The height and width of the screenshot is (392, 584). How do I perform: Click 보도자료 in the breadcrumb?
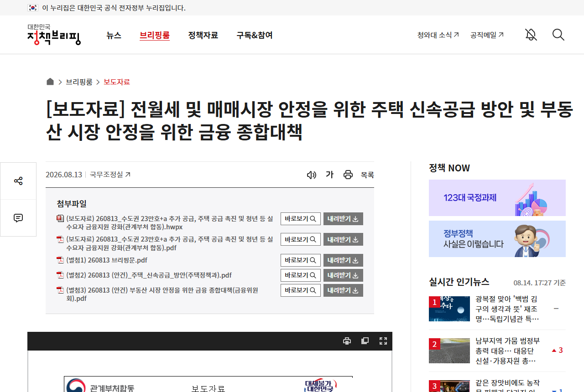click(x=117, y=82)
